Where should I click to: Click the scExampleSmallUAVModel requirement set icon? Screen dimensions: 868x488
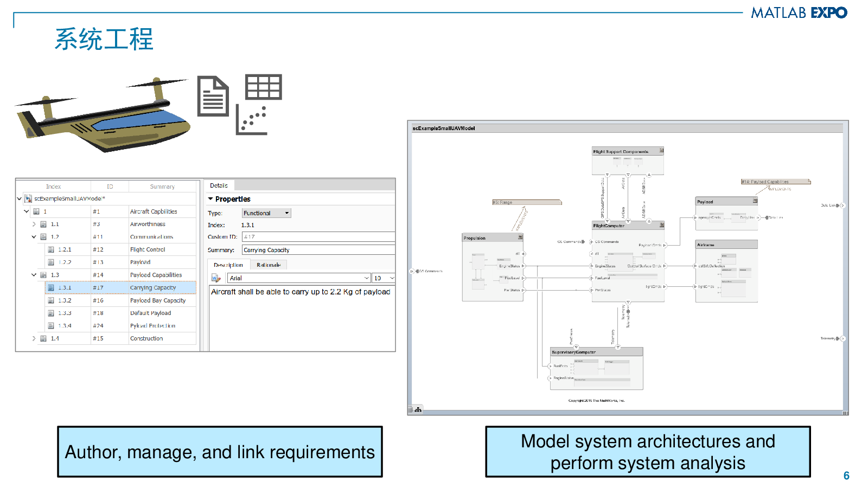[x=28, y=199]
